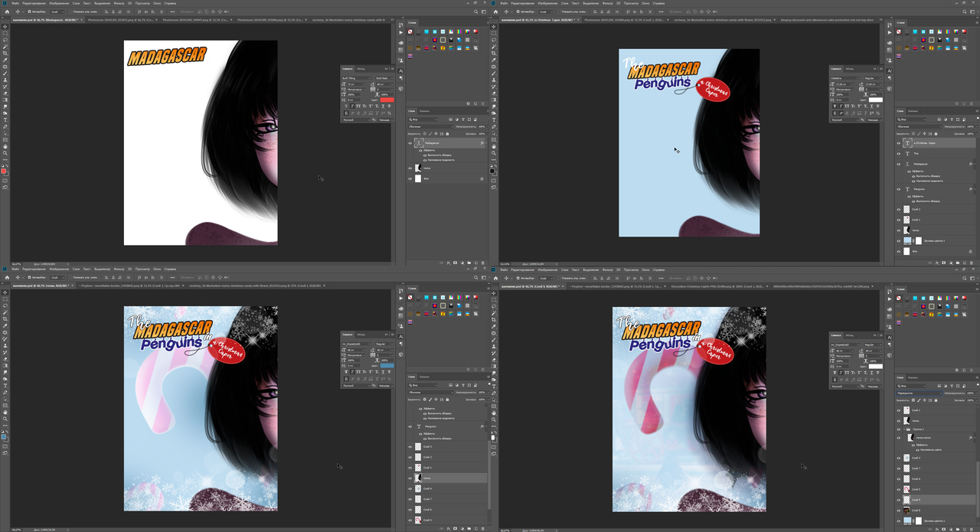Switch to the Каналы tab in the white-canvas window
This screenshot has width=980, height=532.
point(424,111)
